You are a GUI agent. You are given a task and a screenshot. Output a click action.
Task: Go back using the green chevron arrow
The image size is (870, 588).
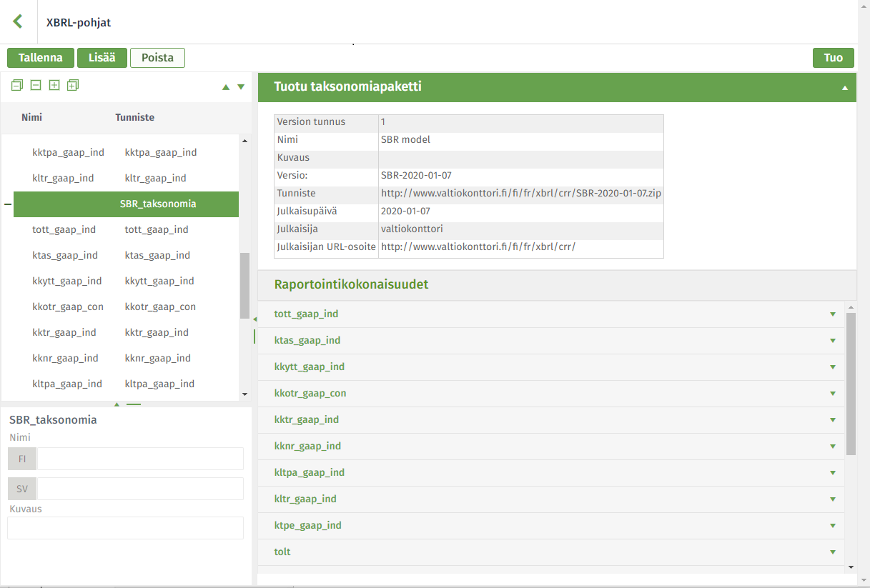pos(18,21)
